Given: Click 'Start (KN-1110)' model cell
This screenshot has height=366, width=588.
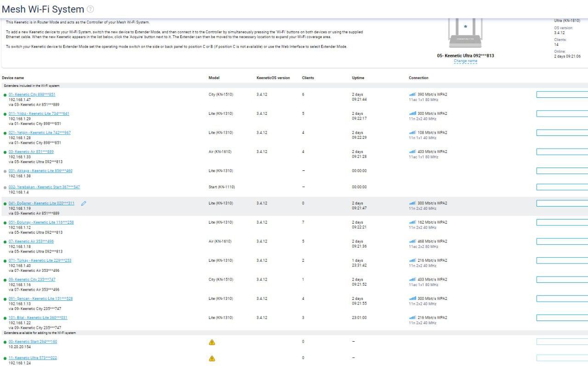Looking at the screenshot, I should pyautogui.click(x=222, y=187).
